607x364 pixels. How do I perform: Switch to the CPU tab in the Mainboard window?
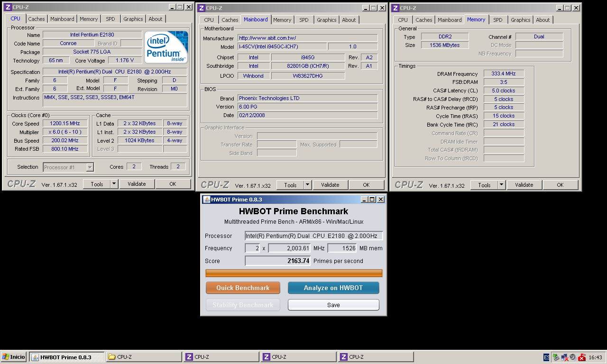click(x=209, y=20)
